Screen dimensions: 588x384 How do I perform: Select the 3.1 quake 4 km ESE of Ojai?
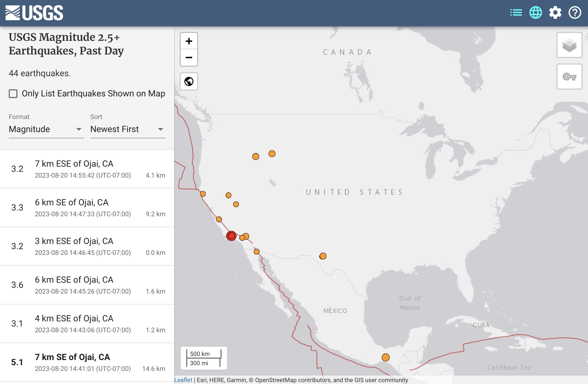[87, 324]
